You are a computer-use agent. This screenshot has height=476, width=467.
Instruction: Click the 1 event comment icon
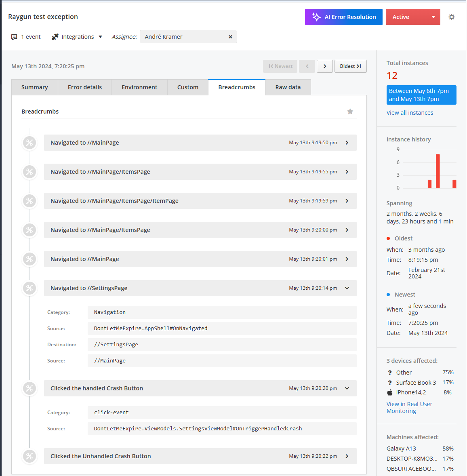pos(14,36)
